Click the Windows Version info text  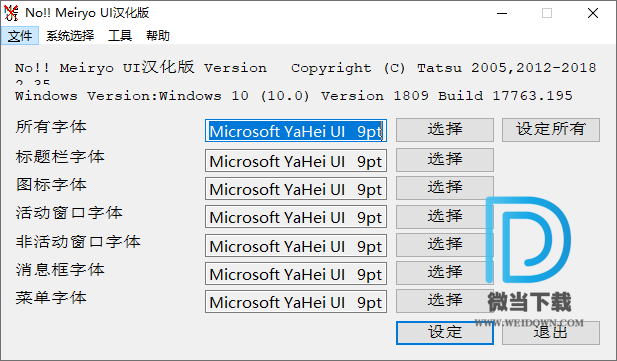294,96
